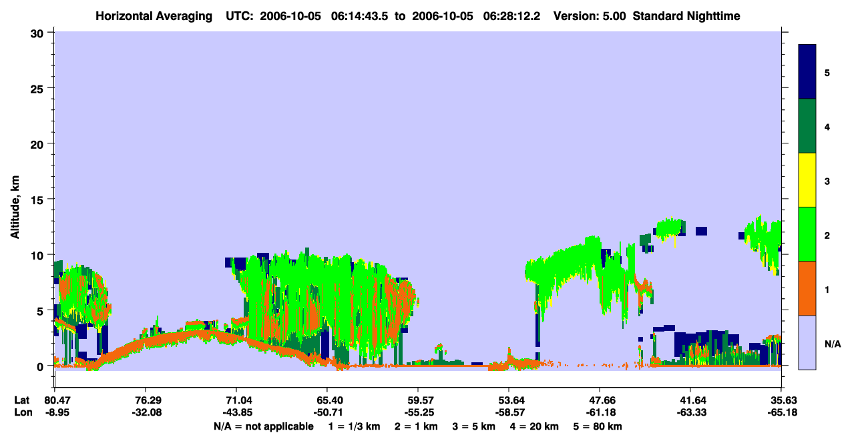
Task: Click 'Version: 5.00' in the title
Action: click(x=590, y=16)
